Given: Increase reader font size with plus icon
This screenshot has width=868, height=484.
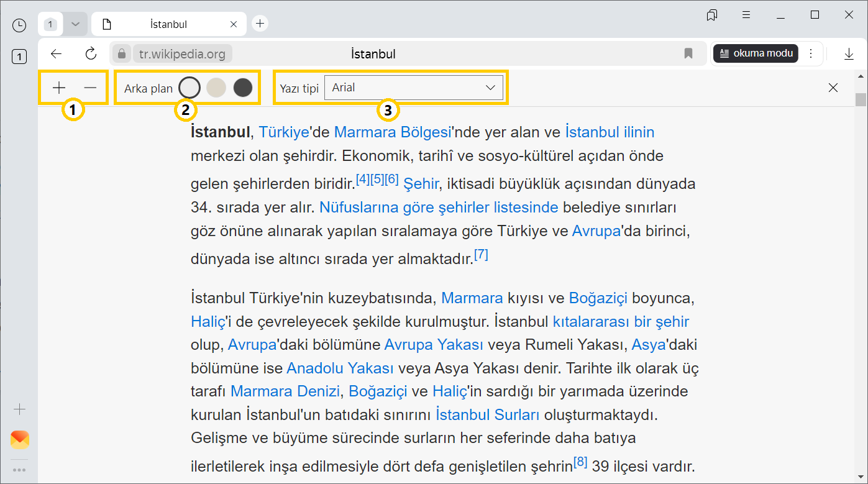Looking at the screenshot, I should coord(59,88).
